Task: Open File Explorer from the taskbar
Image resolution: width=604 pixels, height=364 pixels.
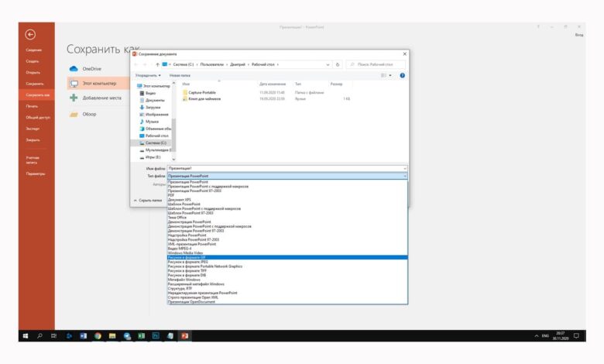Action: click(112, 336)
